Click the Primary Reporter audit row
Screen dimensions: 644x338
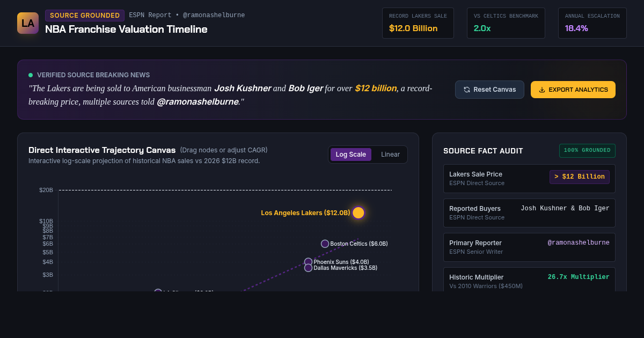[529, 247]
